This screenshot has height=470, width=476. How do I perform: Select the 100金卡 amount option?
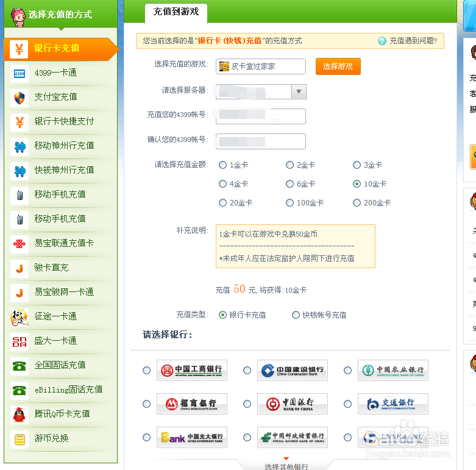[290, 202]
